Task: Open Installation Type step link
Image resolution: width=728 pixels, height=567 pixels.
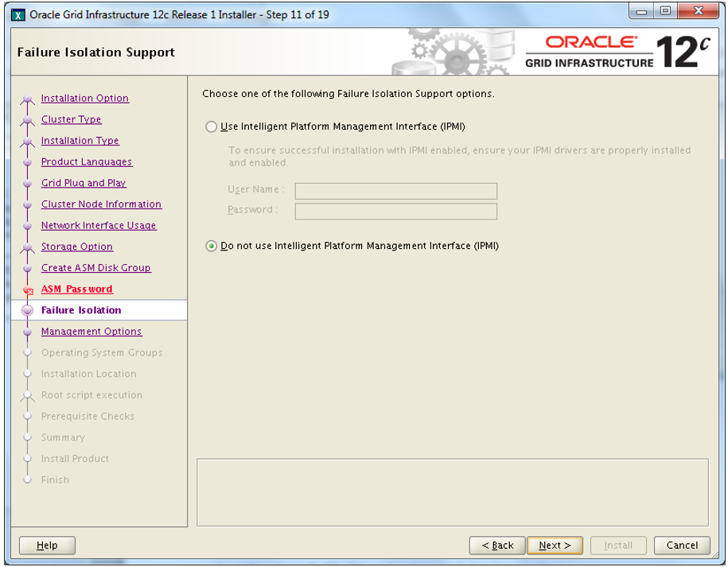Action: coord(80,141)
